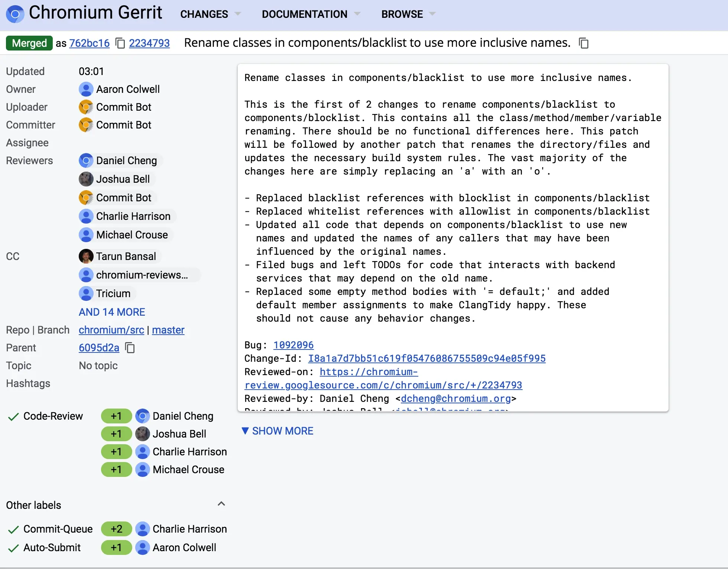Viewport: 728px width, 569px height.
Task: Click the Chromium Gerrit logo icon
Action: [x=15, y=14]
